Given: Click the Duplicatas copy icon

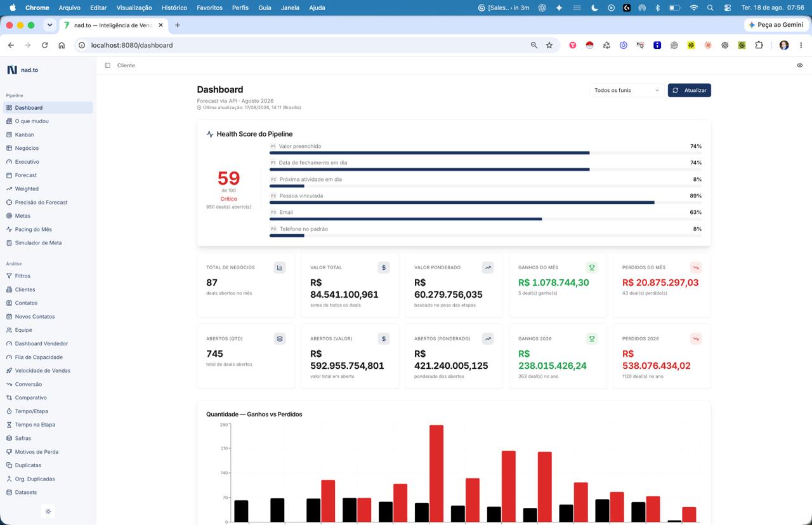Looking at the screenshot, I should (9, 465).
